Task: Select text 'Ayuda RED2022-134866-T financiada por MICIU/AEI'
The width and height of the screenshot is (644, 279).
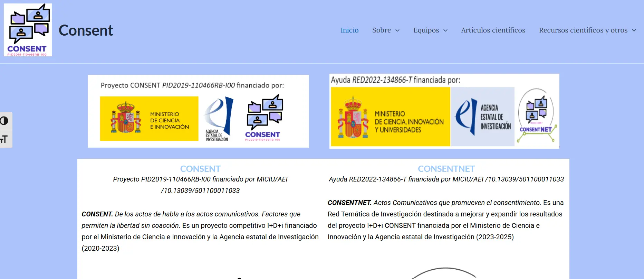Action: pos(406,179)
